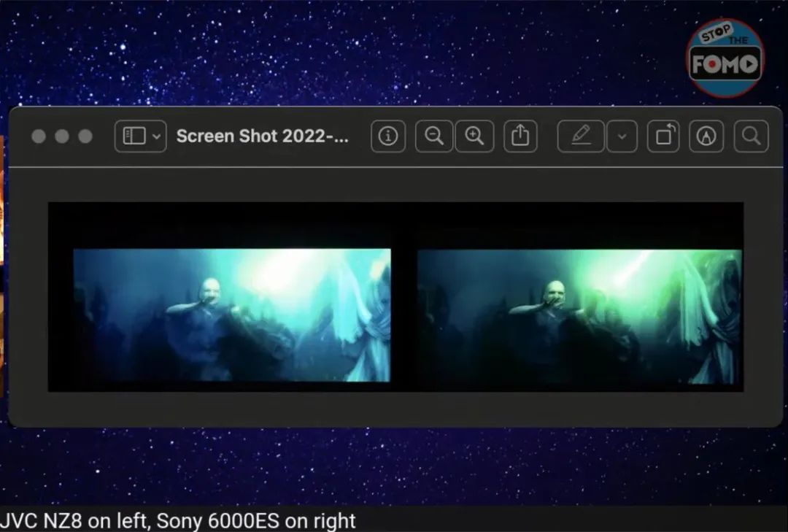Image resolution: width=788 pixels, height=532 pixels.
Task: Open the Share menu
Action: click(521, 136)
